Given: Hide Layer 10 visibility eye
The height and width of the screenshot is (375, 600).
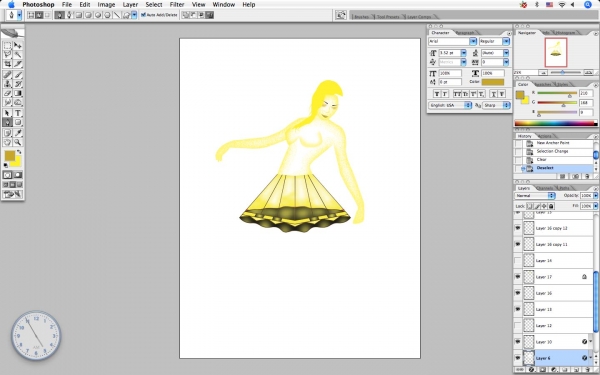Looking at the screenshot, I should [518, 341].
